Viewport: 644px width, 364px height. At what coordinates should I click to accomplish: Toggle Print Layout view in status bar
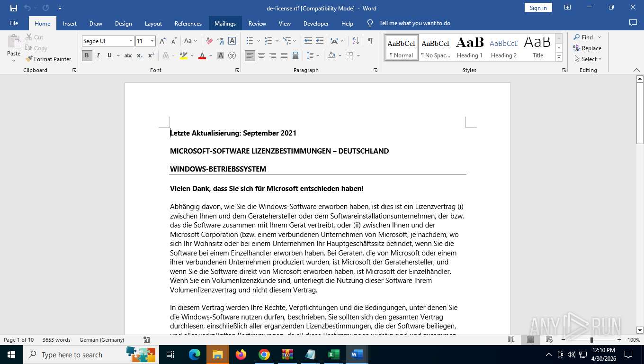[x=530, y=340]
